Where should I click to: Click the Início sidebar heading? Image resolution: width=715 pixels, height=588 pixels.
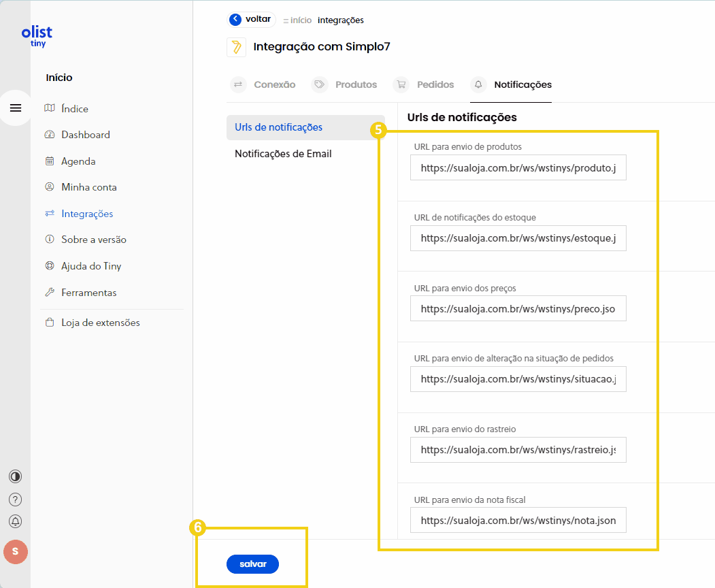coord(59,78)
